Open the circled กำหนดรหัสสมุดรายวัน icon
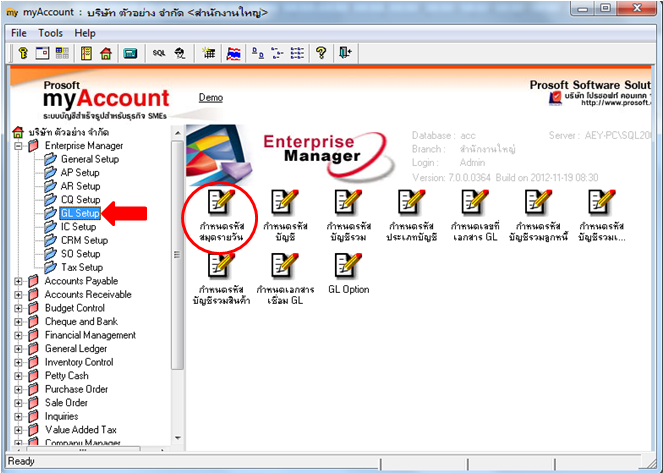 (221, 216)
